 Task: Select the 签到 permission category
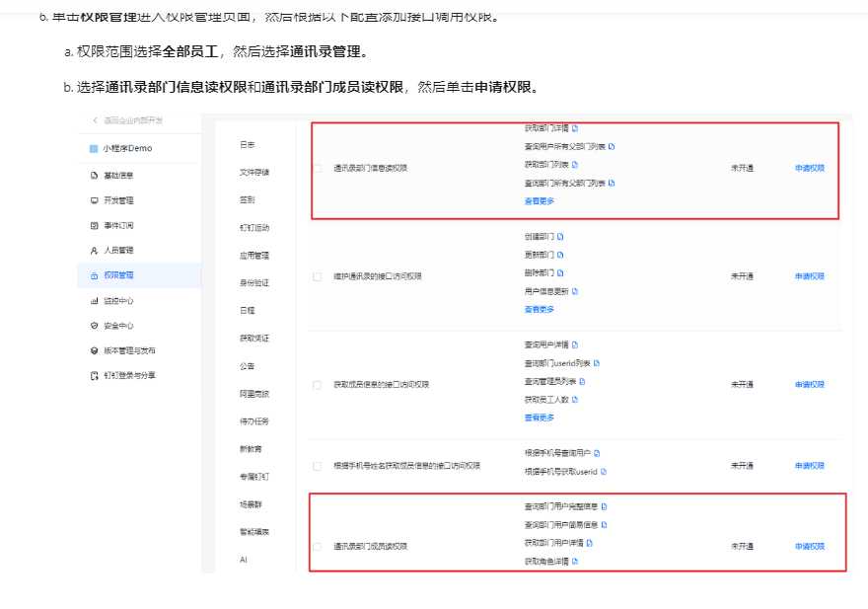click(247, 200)
